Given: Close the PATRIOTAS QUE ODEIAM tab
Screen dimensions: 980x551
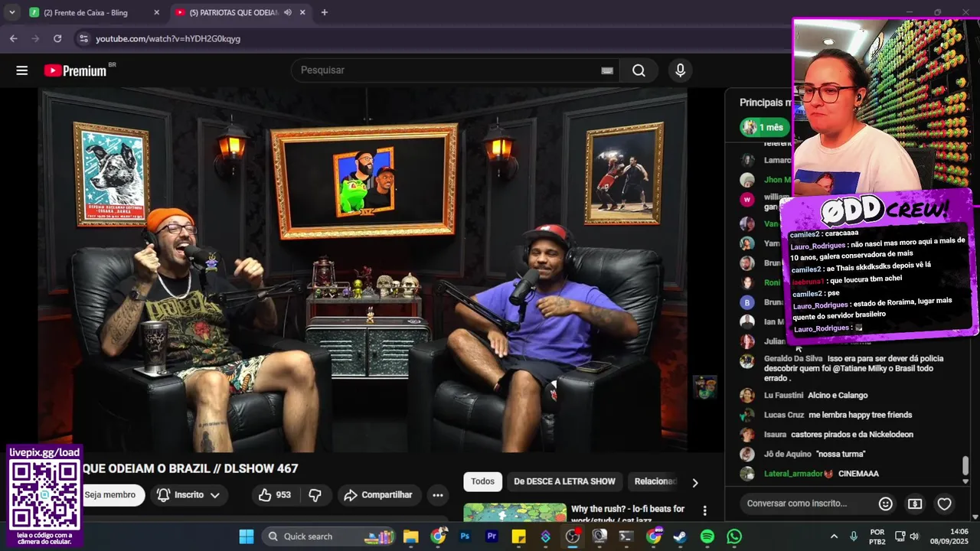Looking at the screenshot, I should 302,12.
